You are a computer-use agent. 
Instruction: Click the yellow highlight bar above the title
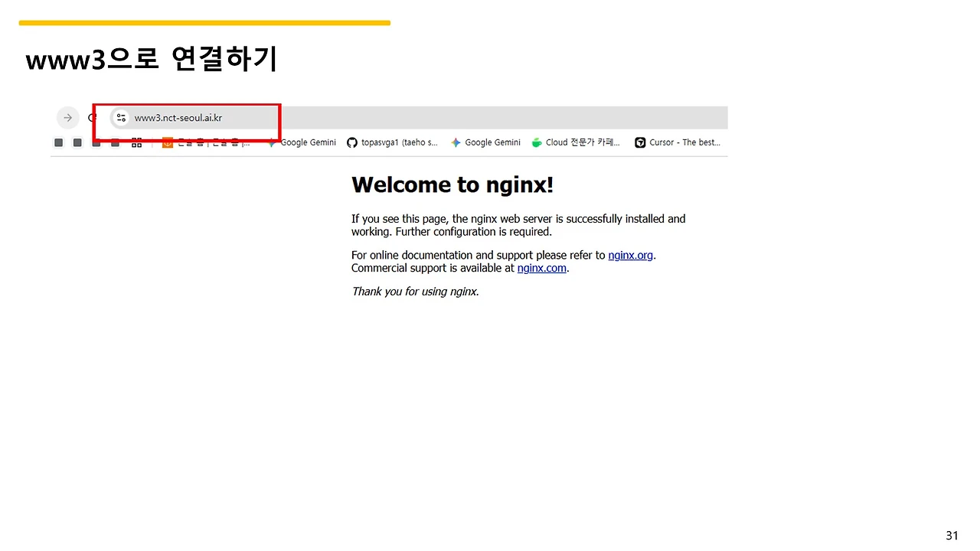click(204, 22)
